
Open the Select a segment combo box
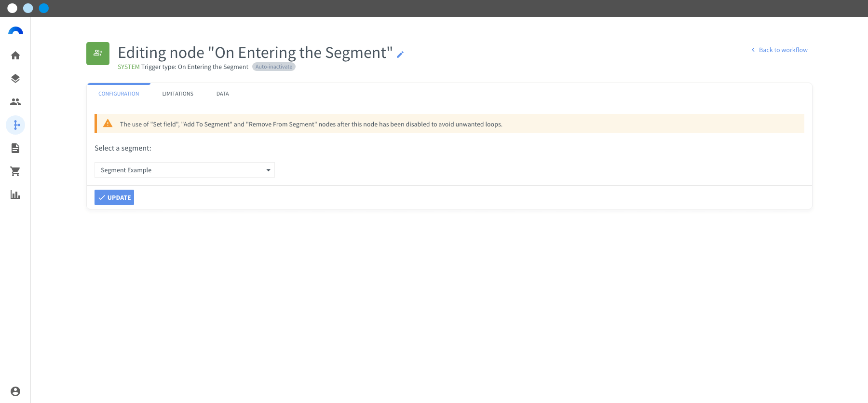point(185,170)
